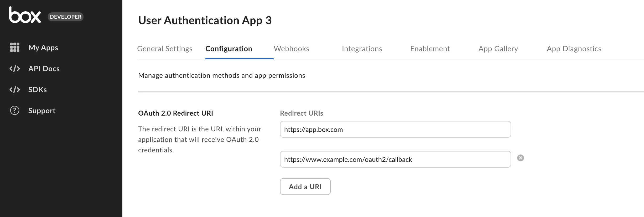The width and height of the screenshot is (644, 217).
Task: Remove the example.com callback redirect URI
Action: (x=520, y=158)
